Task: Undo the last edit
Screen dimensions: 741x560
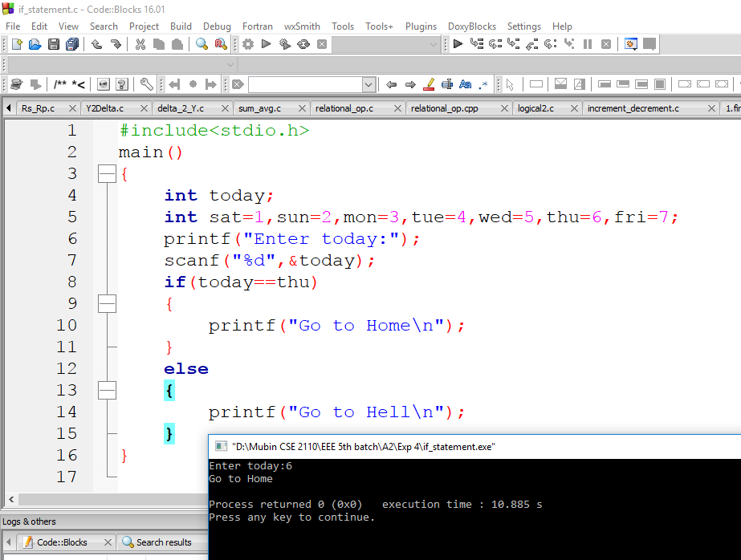Action: point(96,45)
